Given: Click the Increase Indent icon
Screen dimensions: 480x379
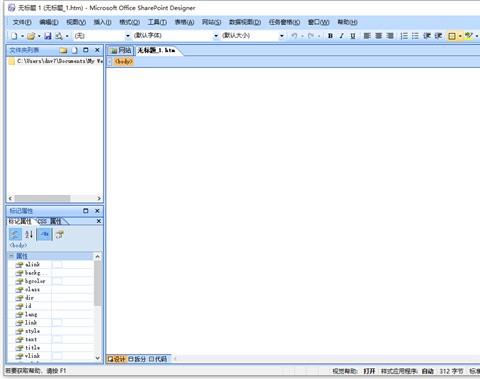Looking at the screenshot, I should point(438,36).
